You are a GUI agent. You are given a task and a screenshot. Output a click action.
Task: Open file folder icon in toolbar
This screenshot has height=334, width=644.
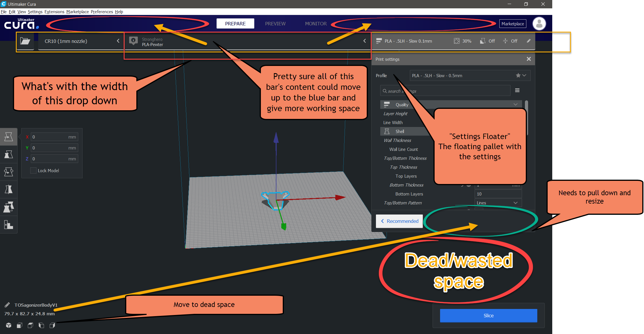pyautogui.click(x=25, y=41)
